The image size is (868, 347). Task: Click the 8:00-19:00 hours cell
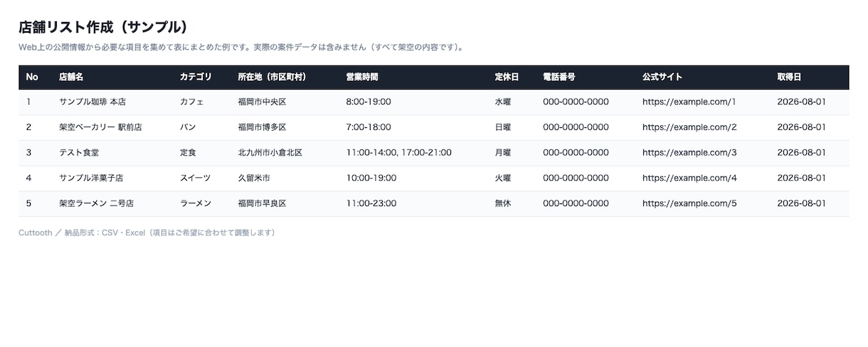(369, 102)
